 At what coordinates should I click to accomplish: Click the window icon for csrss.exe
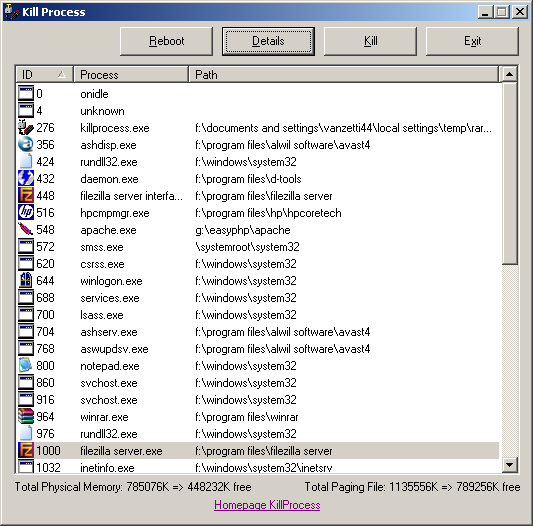[26, 264]
